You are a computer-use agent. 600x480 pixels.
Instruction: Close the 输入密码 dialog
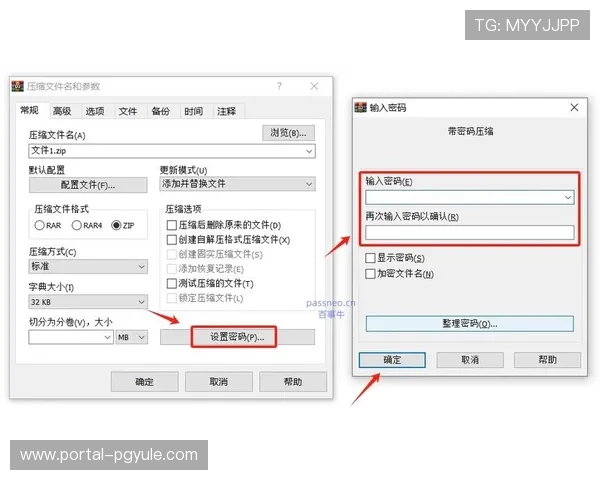[574, 108]
